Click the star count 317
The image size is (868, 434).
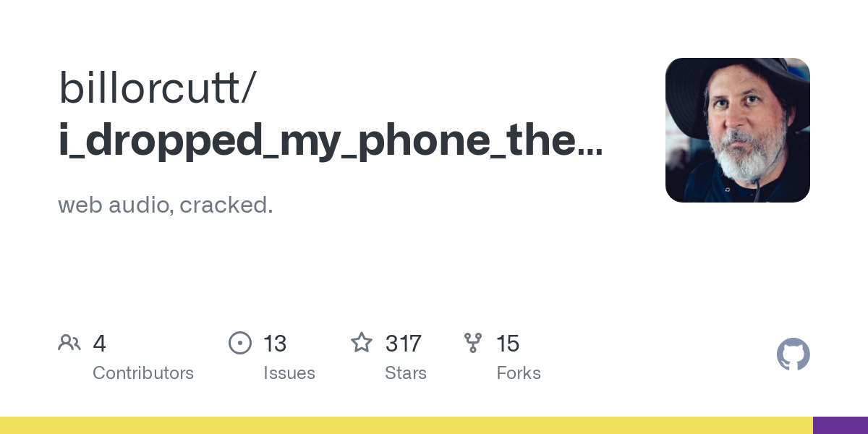pos(404,344)
